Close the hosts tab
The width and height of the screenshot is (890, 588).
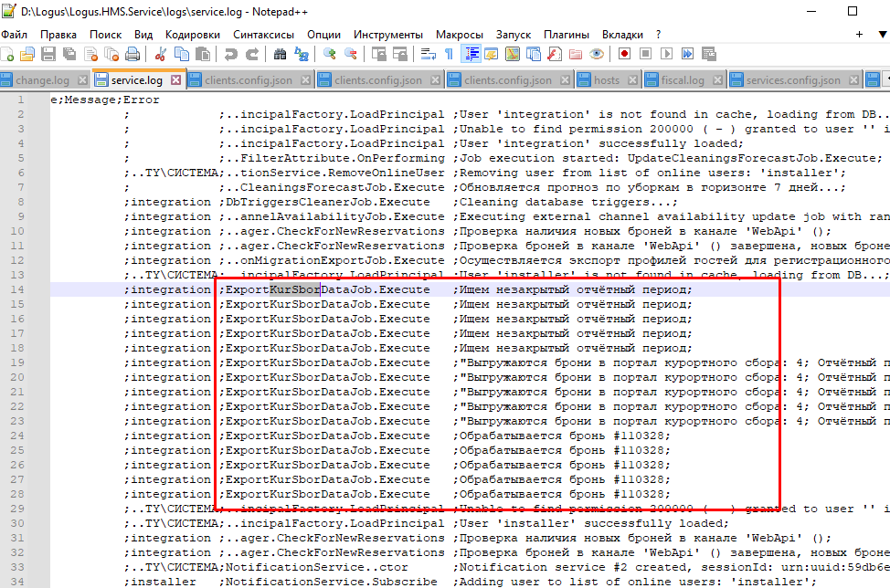(x=631, y=80)
